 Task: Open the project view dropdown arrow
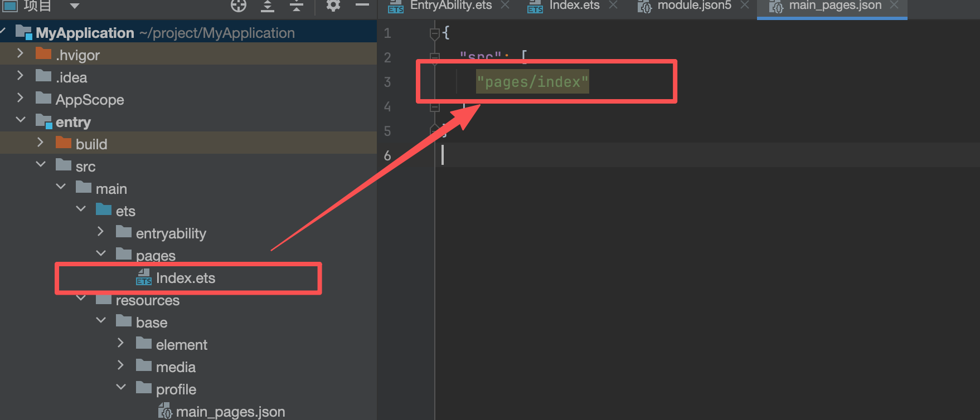coord(75,6)
